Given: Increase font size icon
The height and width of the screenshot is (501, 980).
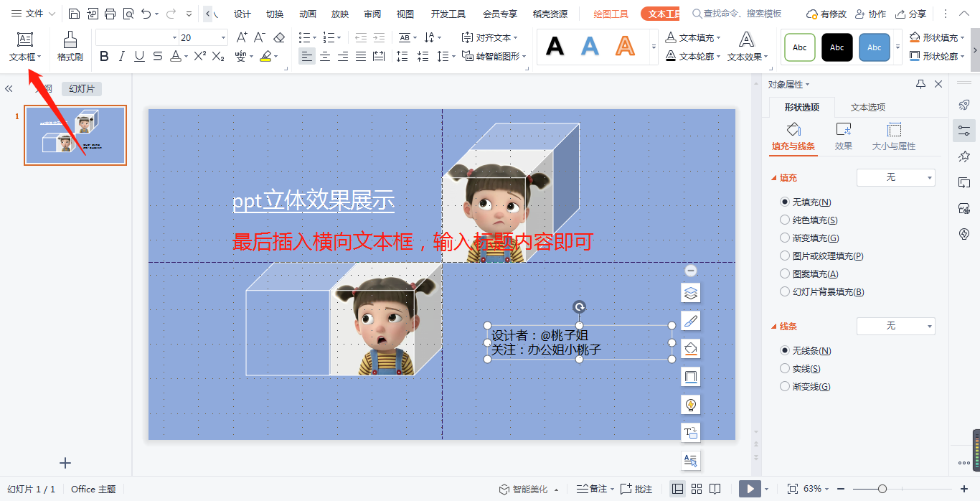Looking at the screenshot, I should tap(242, 37).
